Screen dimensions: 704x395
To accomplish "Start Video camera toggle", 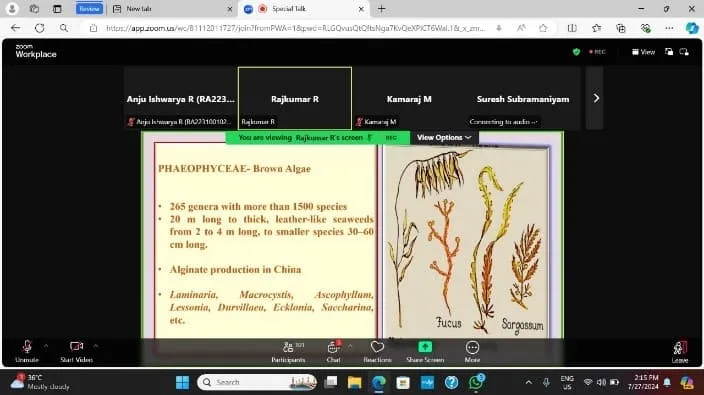I will (x=76, y=351).
